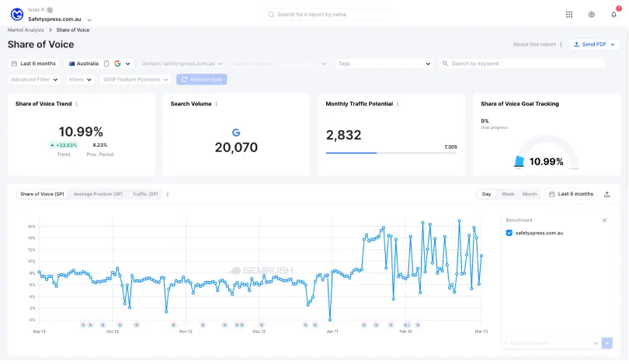The width and height of the screenshot is (629, 364).
Task: Open the About this report link
Action: (x=534, y=44)
